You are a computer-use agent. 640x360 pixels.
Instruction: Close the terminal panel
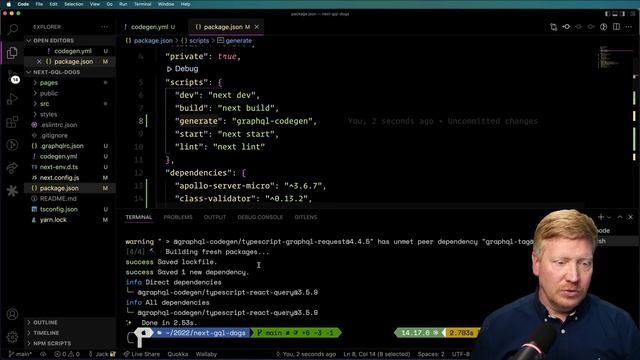tap(630, 217)
